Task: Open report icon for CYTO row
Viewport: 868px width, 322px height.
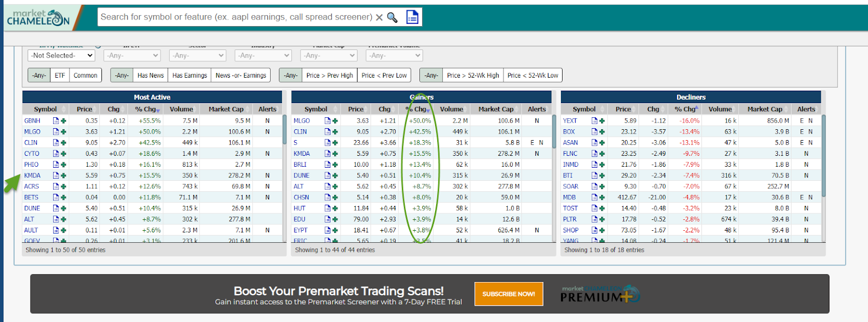Action: pos(56,154)
